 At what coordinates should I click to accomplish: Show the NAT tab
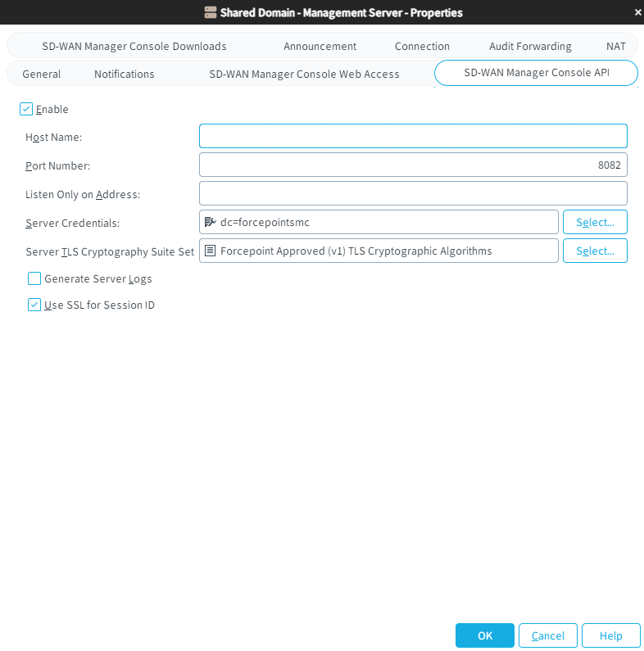click(616, 46)
